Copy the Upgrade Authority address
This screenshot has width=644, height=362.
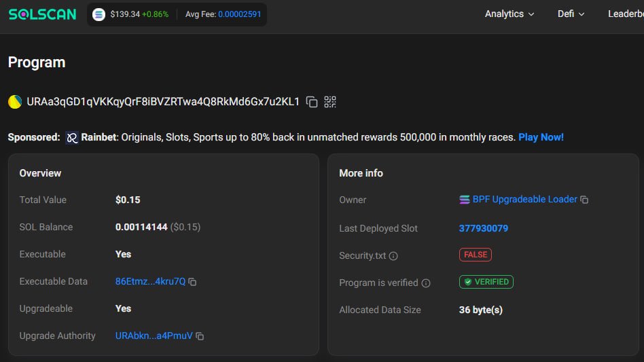coord(200,336)
